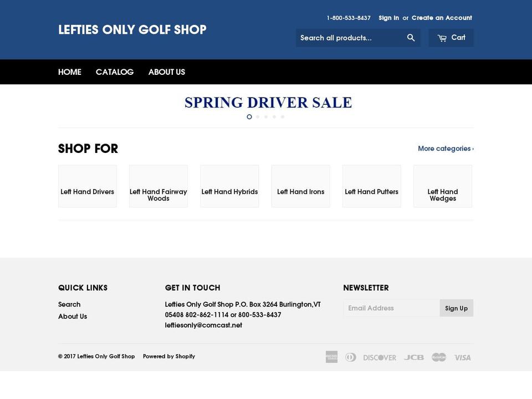This screenshot has height=399, width=532.
Task: Select the HOME menu item
Action: coord(69,71)
